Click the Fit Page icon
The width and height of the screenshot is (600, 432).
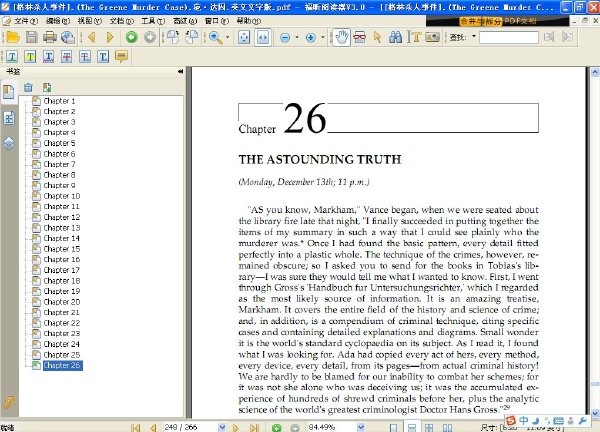click(244, 37)
